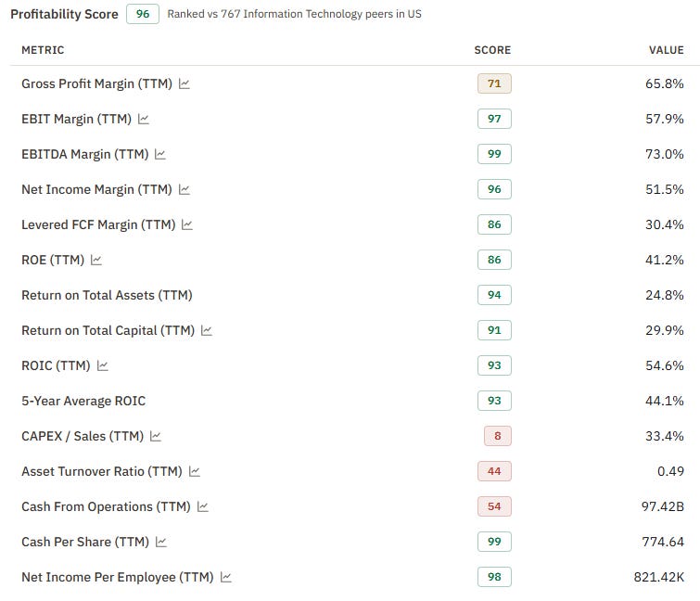Click the EBIT Margin score 97 badge
The height and width of the screenshot is (601, 700).
(494, 119)
